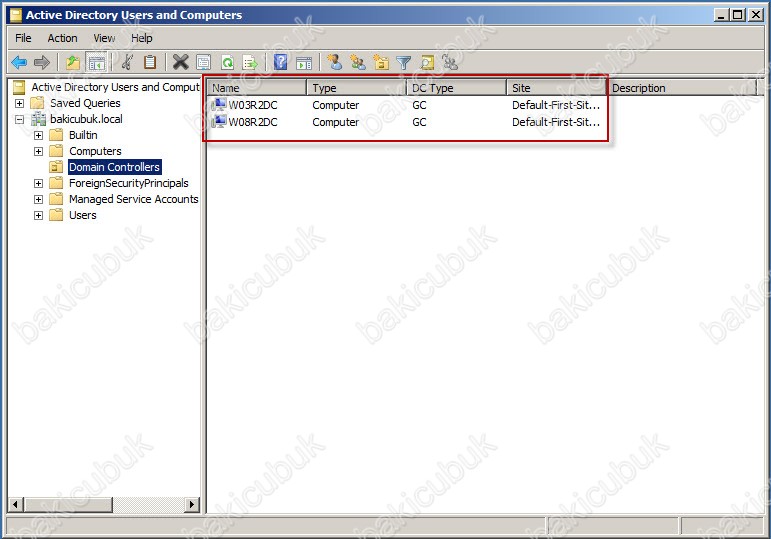Click the Delete X icon
The image size is (771, 539).
pos(180,62)
